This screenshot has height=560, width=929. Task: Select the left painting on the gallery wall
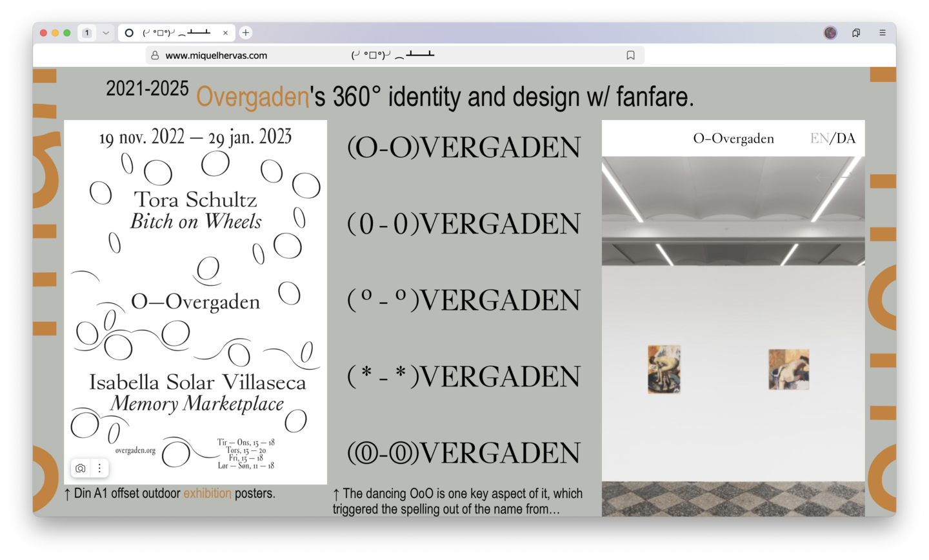coord(664,369)
